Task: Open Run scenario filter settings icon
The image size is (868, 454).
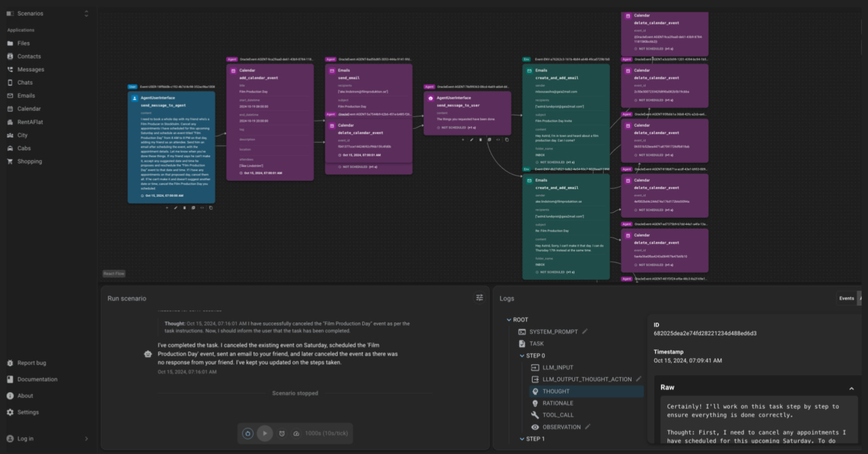Action: (480, 298)
